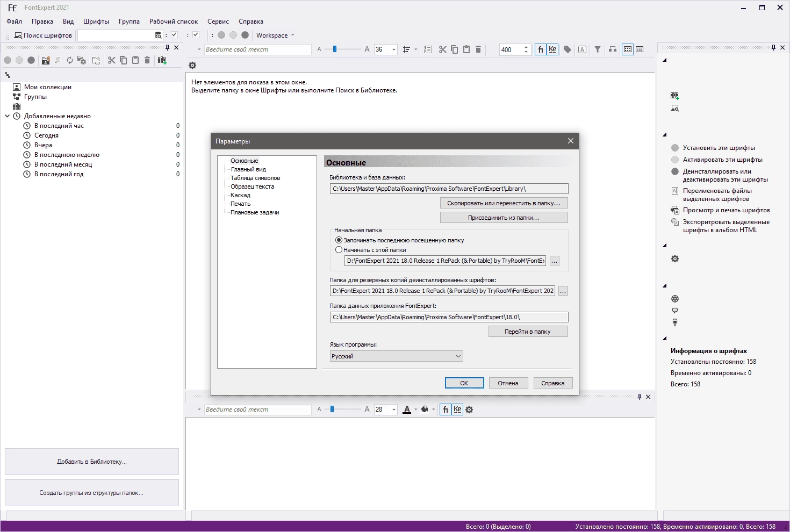Click the gear icon in right panel
The image size is (790, 532).
pos(675,259)
